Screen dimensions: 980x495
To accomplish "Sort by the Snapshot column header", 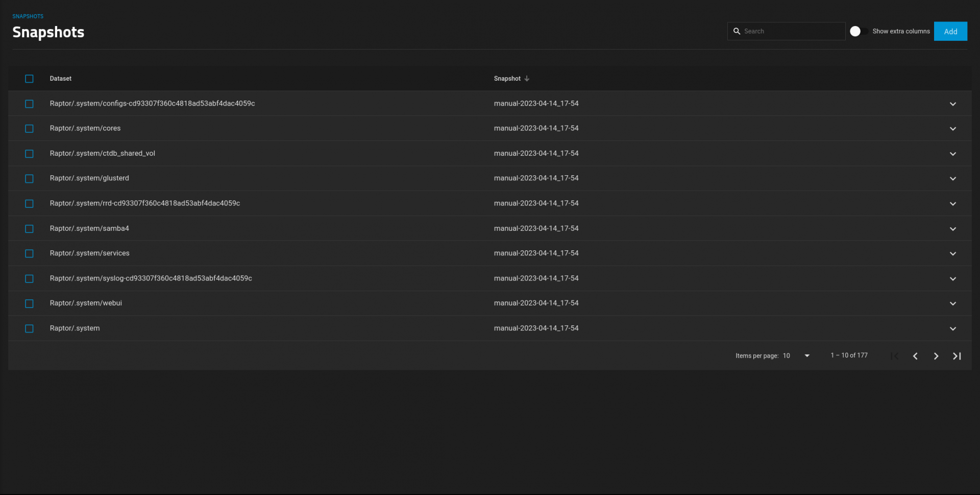I will (x=507, y=79).
